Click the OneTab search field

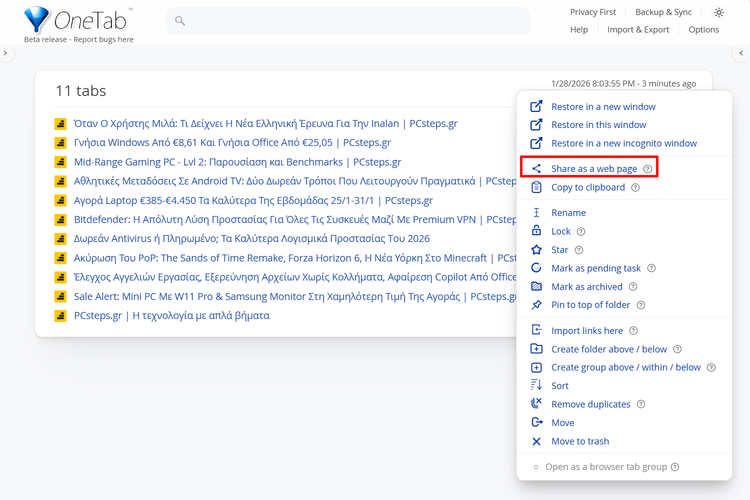(348, 21)
